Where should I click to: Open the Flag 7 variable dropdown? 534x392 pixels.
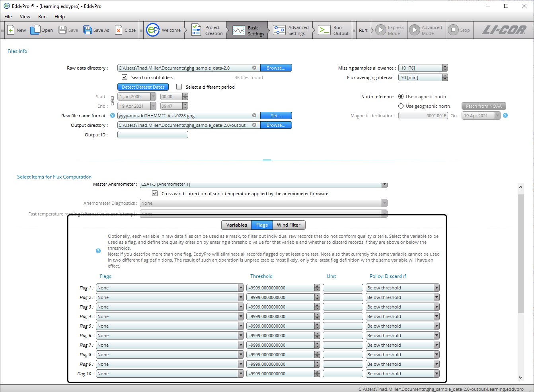click(241, 345)
